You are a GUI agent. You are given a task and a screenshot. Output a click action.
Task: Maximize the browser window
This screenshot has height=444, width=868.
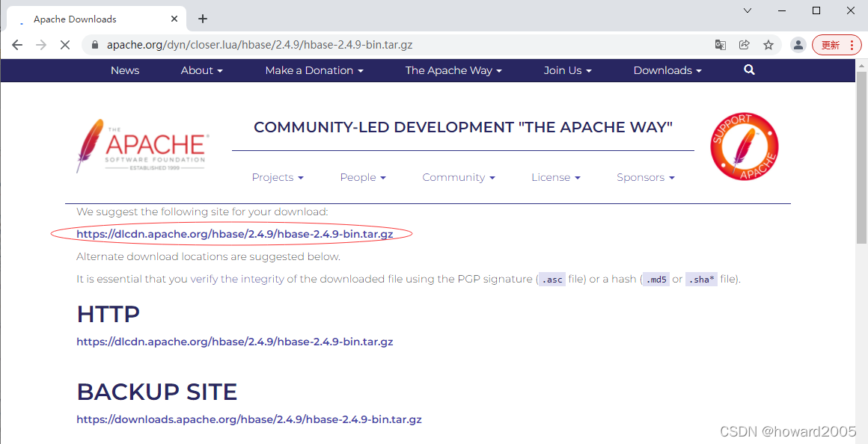[816, 10]
